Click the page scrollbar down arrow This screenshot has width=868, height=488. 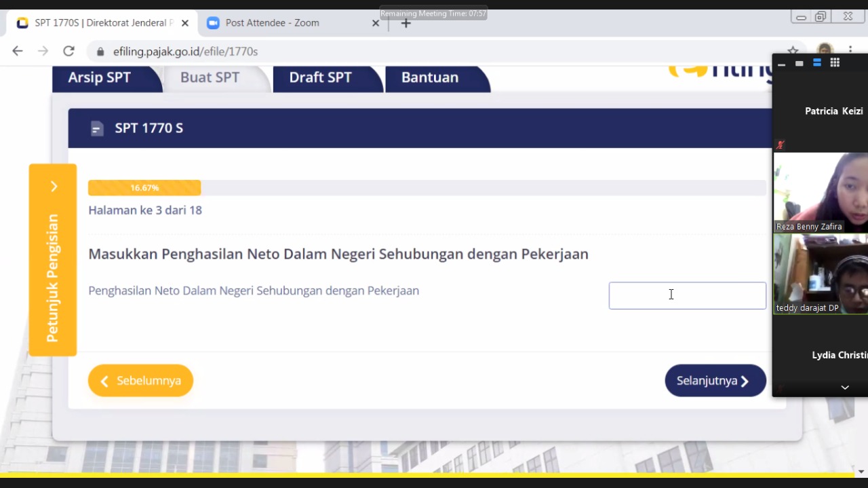pos(861,472)
